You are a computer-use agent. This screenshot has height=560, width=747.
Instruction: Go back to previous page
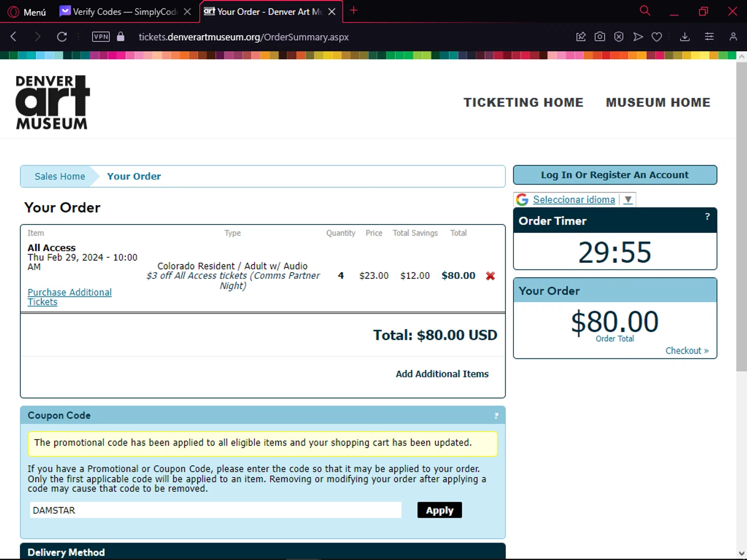click(13, 36)
